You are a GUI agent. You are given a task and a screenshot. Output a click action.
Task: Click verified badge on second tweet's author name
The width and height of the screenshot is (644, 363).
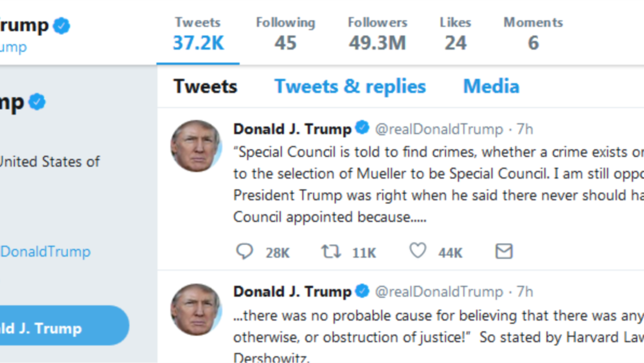(362, 291)
